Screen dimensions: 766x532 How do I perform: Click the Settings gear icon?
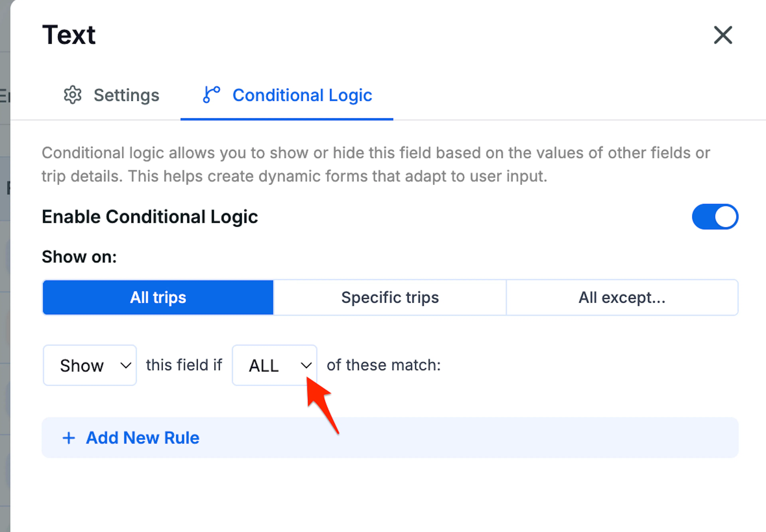coord(72,95)
